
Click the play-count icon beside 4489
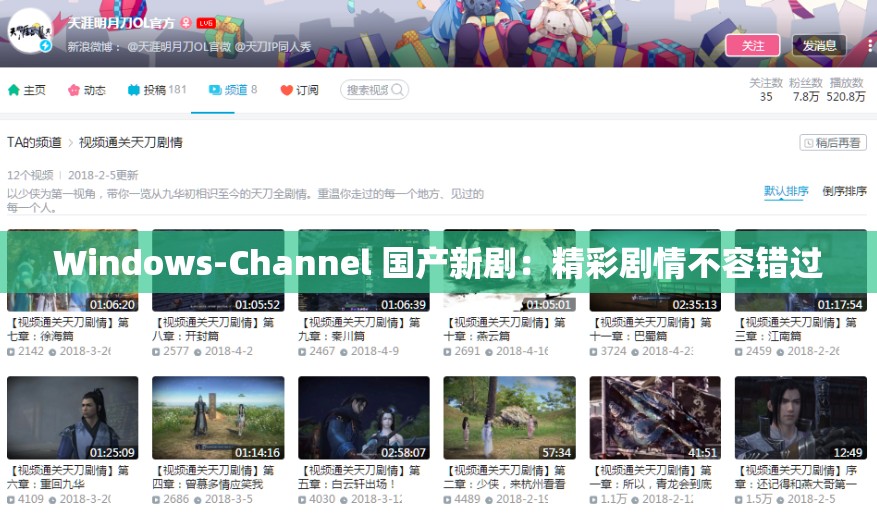pos(447,499)
